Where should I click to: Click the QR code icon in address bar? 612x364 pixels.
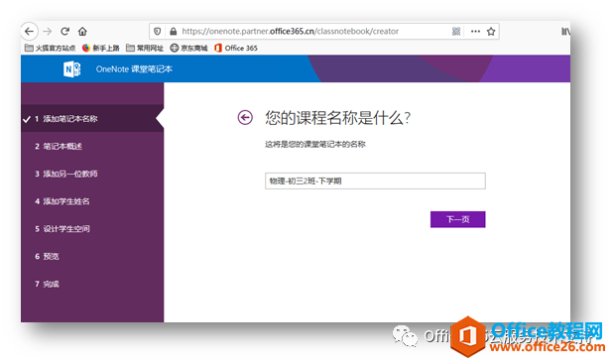[456, 31]
